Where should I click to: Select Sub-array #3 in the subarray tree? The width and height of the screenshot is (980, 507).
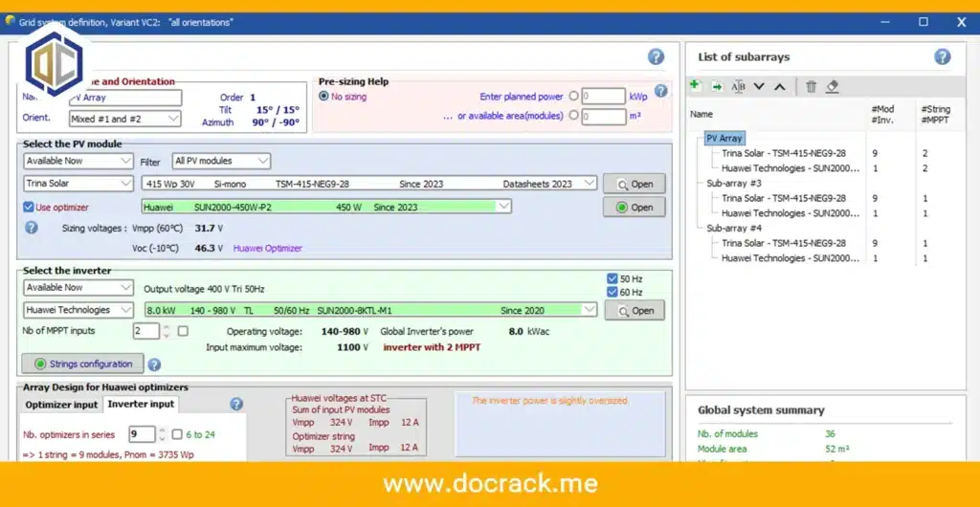click(x=734, y=183)
